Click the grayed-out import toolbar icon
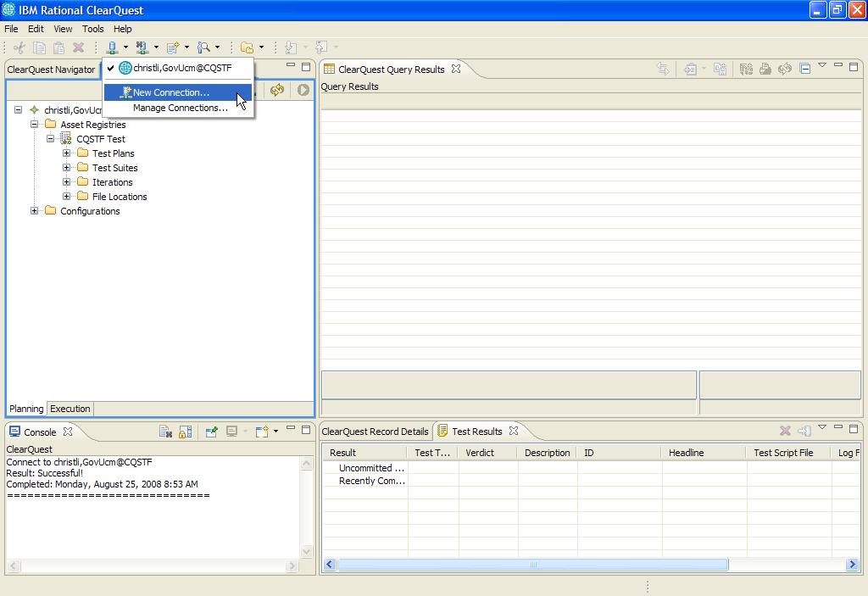This screenshot has width=868, height=596. (x=292, y=47)
